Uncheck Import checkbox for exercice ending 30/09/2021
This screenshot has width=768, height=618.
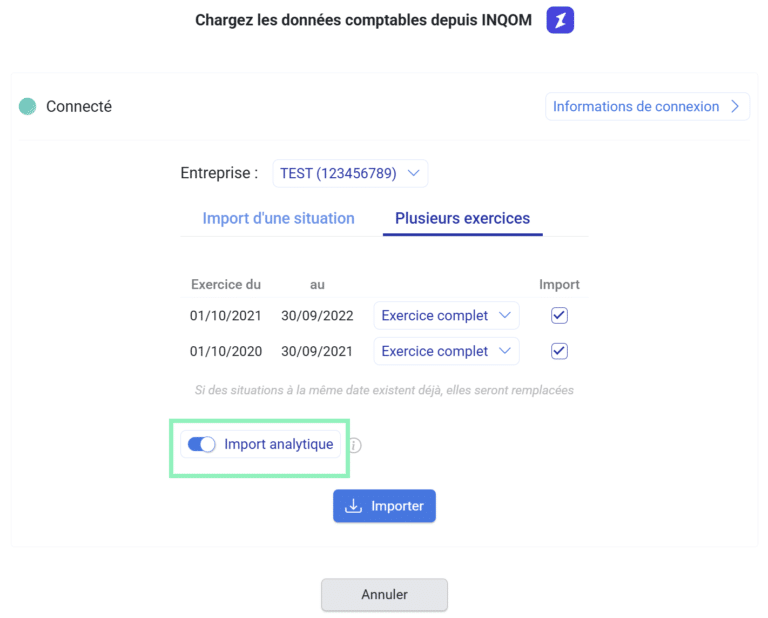560,351
